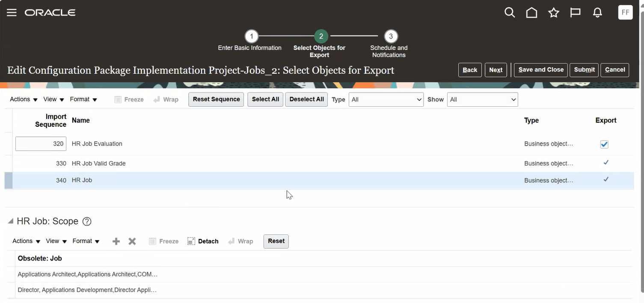This screenshot has width=644, height=303.
Task: Open the Show filter dropdown
Action: click(x=482, y=99)
